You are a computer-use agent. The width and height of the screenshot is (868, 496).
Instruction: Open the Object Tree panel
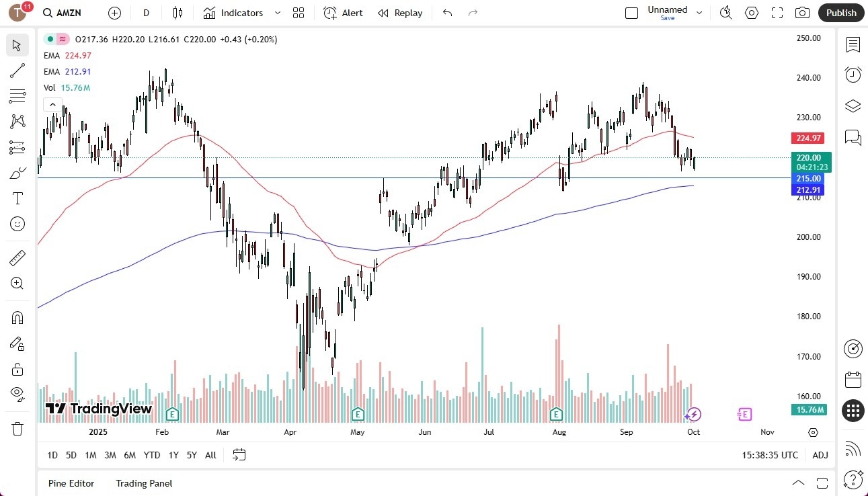[x=853, y=106]
